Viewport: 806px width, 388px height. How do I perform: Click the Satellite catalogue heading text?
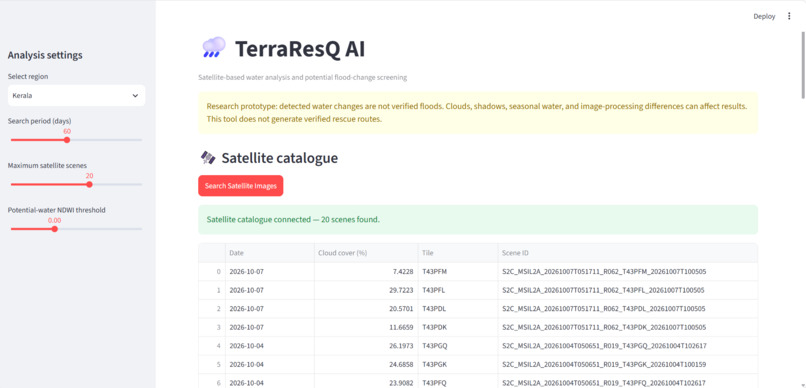[280, 158]
